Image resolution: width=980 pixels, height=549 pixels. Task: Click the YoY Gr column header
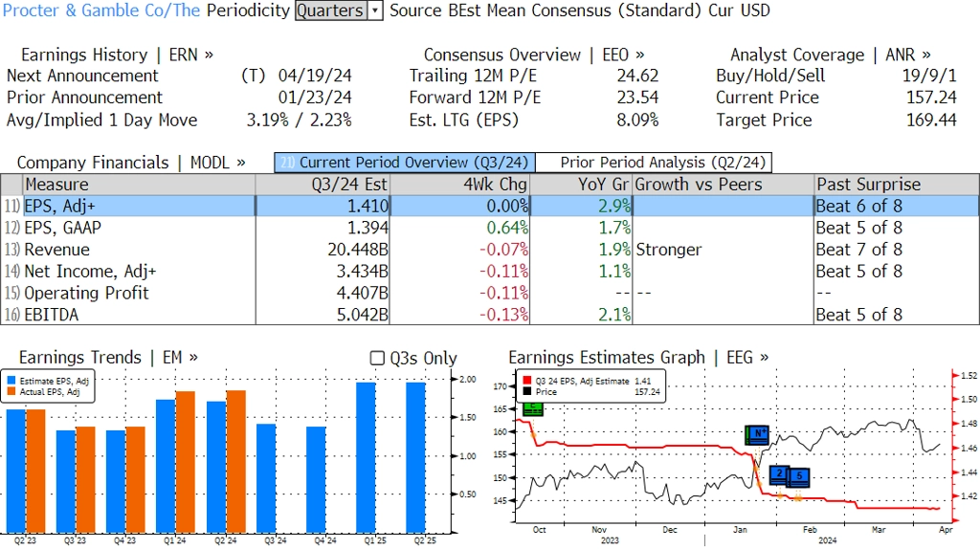click(581, 185)
